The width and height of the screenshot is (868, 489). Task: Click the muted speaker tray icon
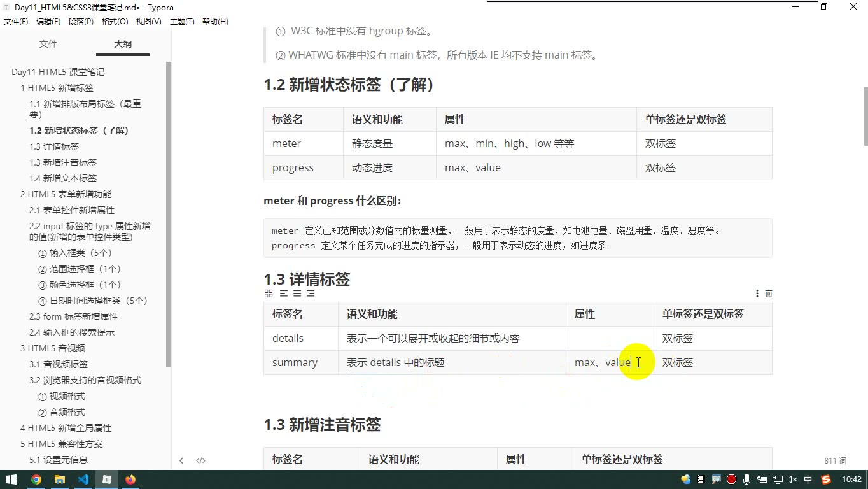[x=792, y=479]
